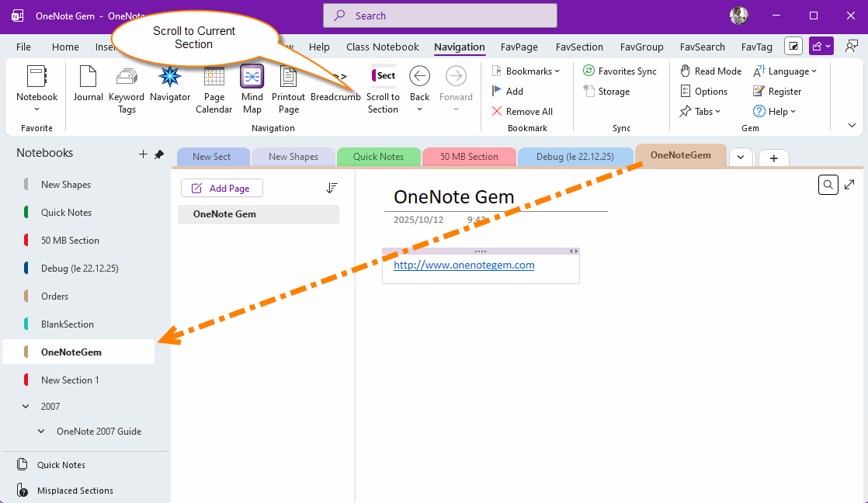This screenshot has width=868, height=503.
Task: Open the File menu
Action: 23,47
